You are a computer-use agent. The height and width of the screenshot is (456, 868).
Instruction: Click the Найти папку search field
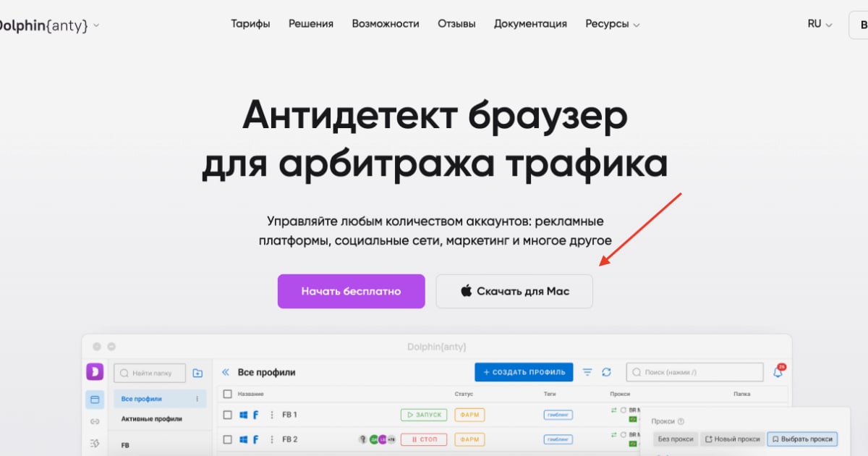click(x=150, y=373)
